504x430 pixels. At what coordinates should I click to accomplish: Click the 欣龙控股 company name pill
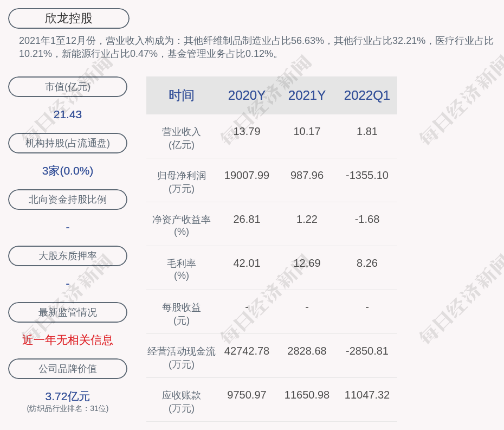69,18
